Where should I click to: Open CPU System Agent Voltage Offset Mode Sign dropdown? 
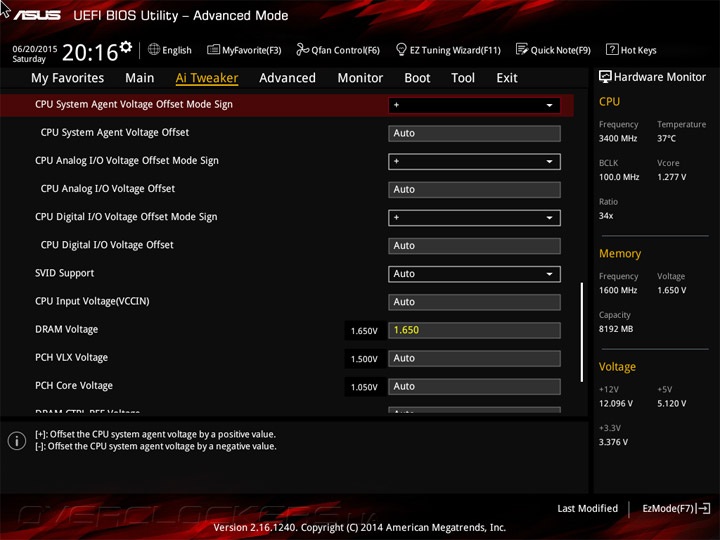click(x=474, y=105)
